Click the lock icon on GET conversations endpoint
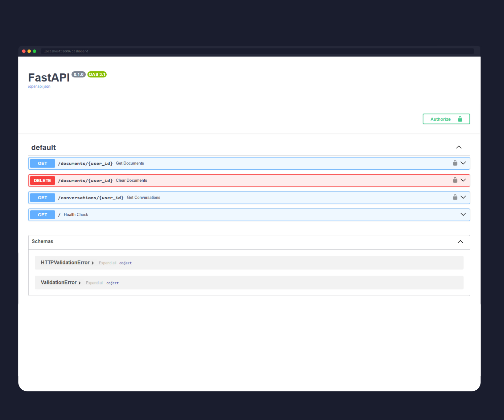Viewport: 504px width, 420px height. click(455, 198)
